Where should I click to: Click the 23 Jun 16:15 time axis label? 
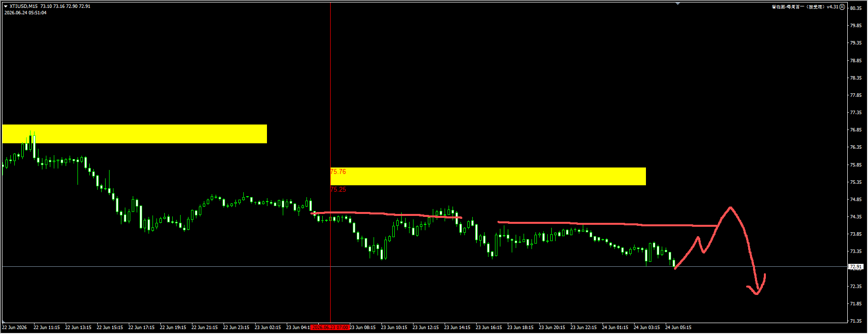click(489, 328)
